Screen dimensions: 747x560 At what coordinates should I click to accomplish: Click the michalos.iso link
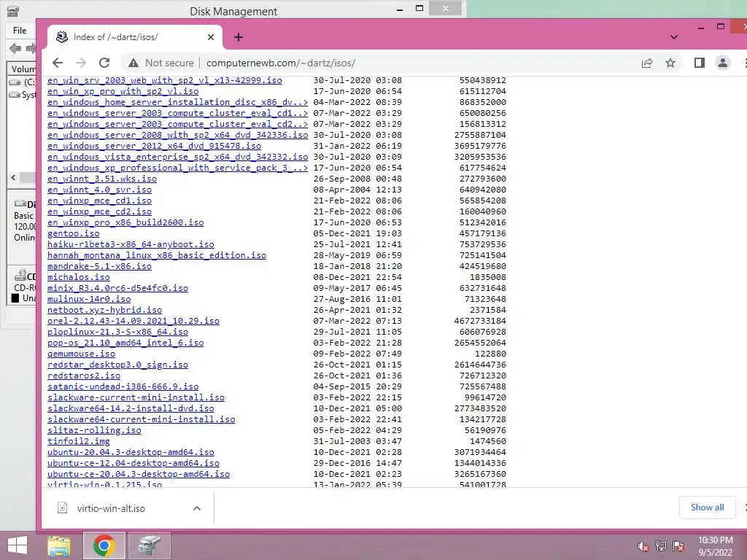pos(79,278)
